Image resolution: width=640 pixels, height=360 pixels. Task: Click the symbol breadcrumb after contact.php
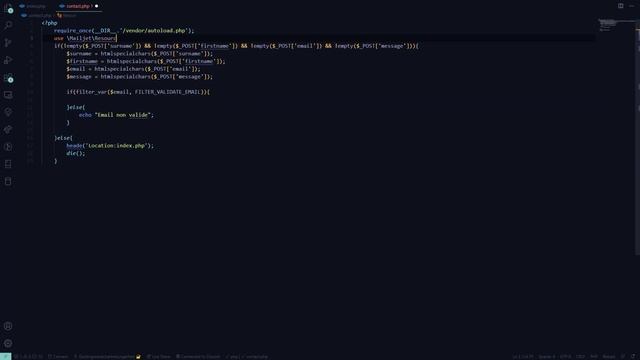pyautogui.click(x=67, y=16)
